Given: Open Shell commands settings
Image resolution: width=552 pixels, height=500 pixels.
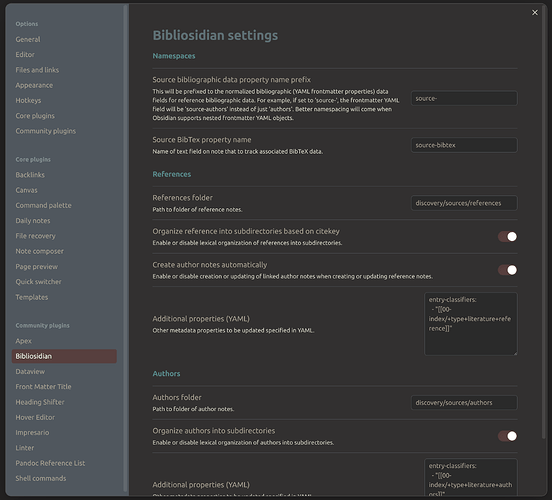Looking at the screenshot, I should (x=40, y=479).
